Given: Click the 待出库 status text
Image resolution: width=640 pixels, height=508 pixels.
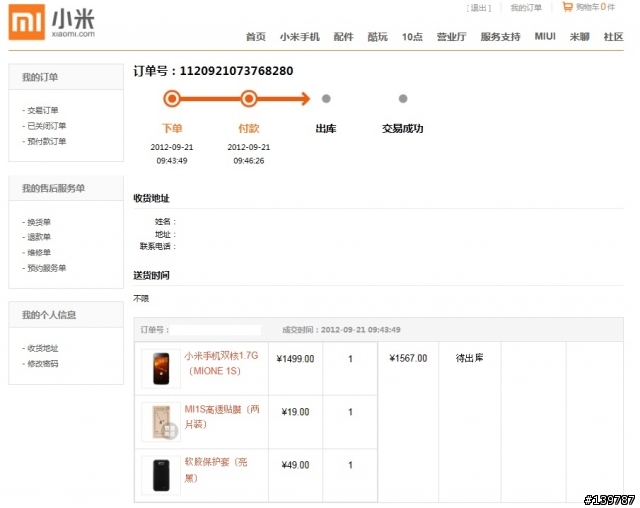Looking at the screenshot, I should coord(469,358).
